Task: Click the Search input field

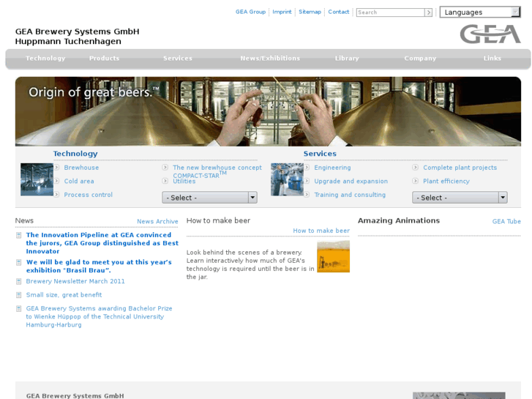Action: pyautogui.click(x=391, y=12)
